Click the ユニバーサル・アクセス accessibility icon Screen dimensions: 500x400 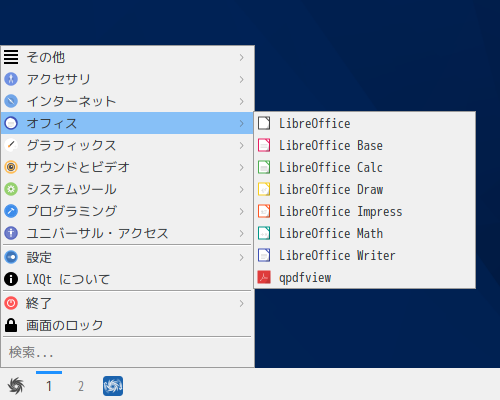[11, 233]
